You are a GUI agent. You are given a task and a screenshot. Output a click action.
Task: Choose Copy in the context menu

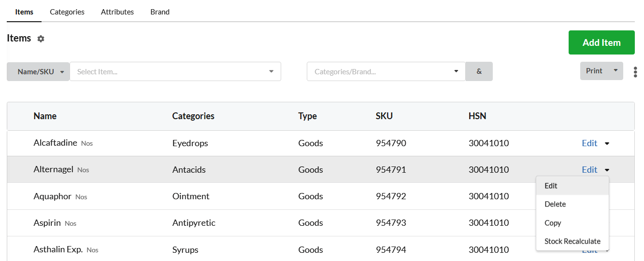[x=572, y=223]
